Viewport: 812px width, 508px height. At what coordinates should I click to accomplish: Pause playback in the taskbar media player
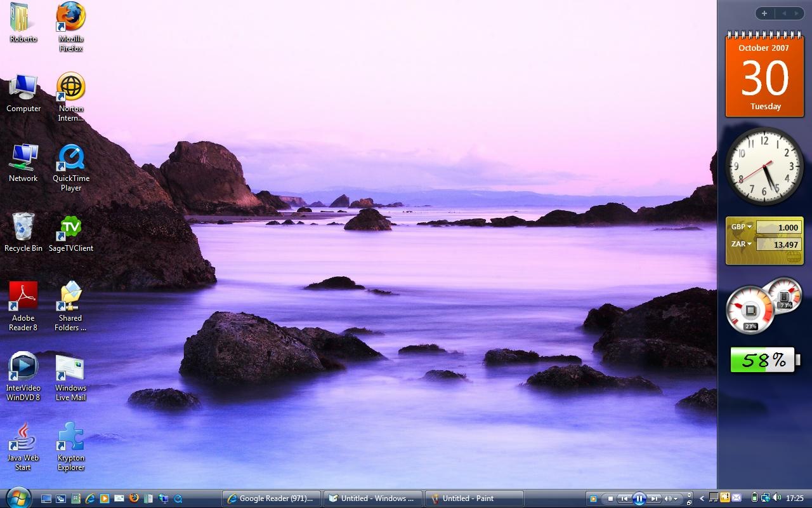pos(639,498)
